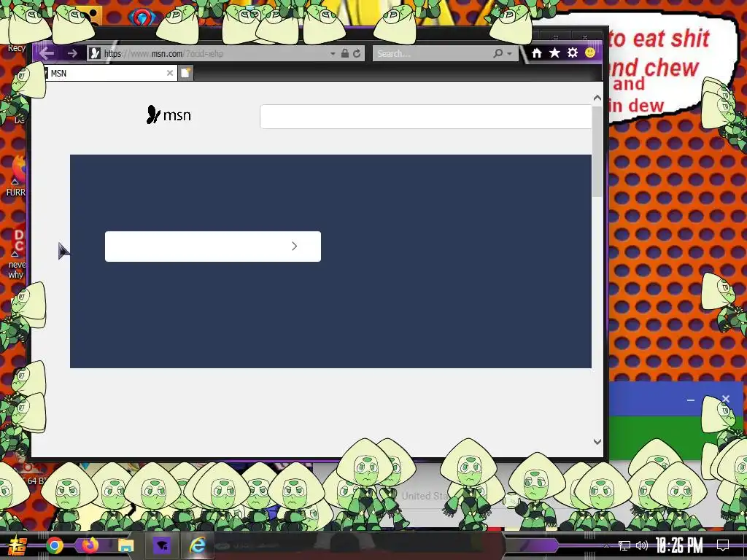Screen dimensions: 747x560
Task: Expand the search provider dropdown arrow
Action: [510, 54]
